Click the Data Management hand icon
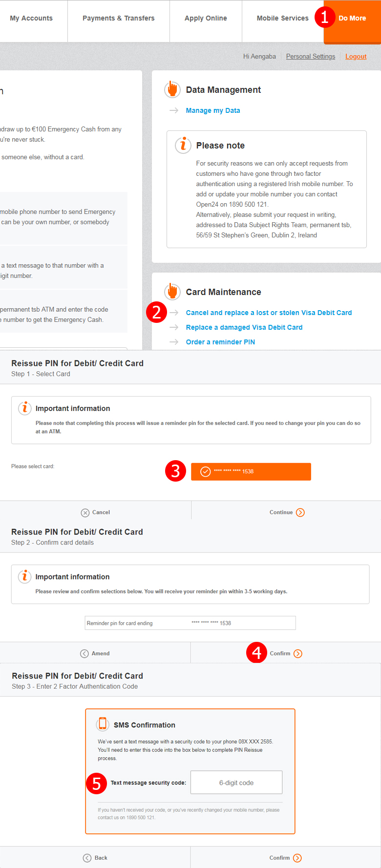 pos(172,89)
